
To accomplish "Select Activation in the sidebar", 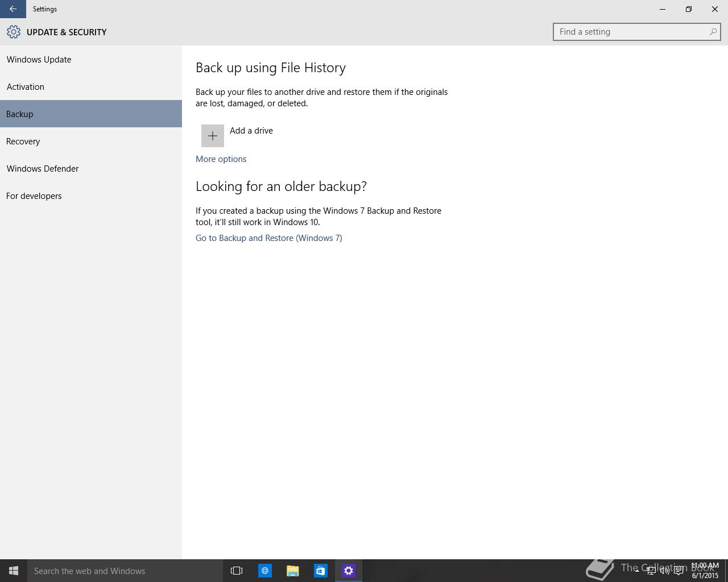I will (91, 87).
